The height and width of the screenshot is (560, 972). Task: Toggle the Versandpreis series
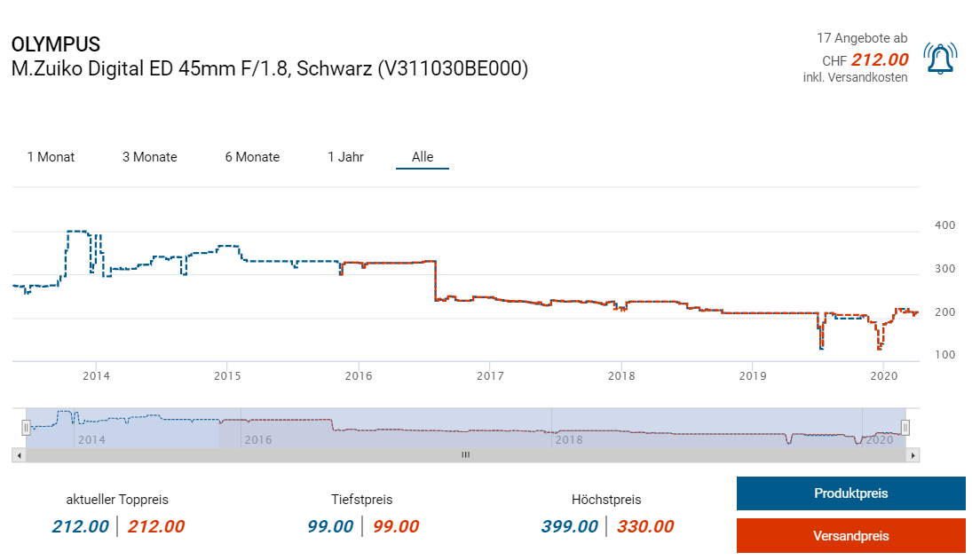(x=850, y=536)
